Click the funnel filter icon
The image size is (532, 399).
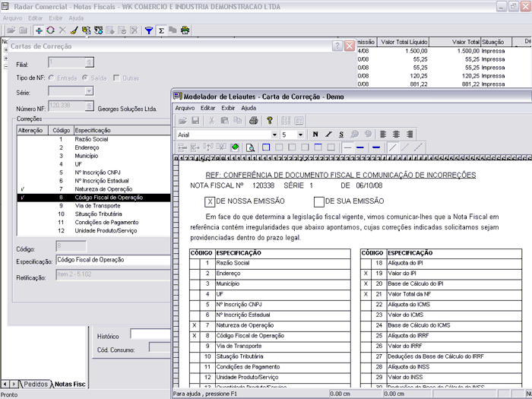pyautogui.click(x=149, y=31)
